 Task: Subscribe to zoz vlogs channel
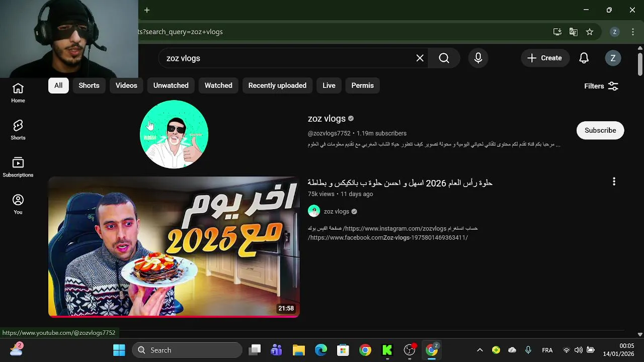[x=600, y=130]
